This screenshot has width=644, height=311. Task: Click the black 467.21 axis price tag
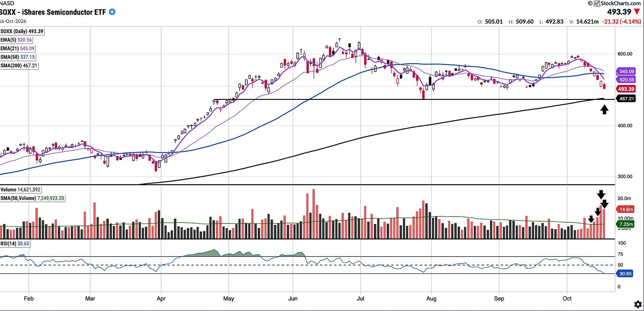626,99
